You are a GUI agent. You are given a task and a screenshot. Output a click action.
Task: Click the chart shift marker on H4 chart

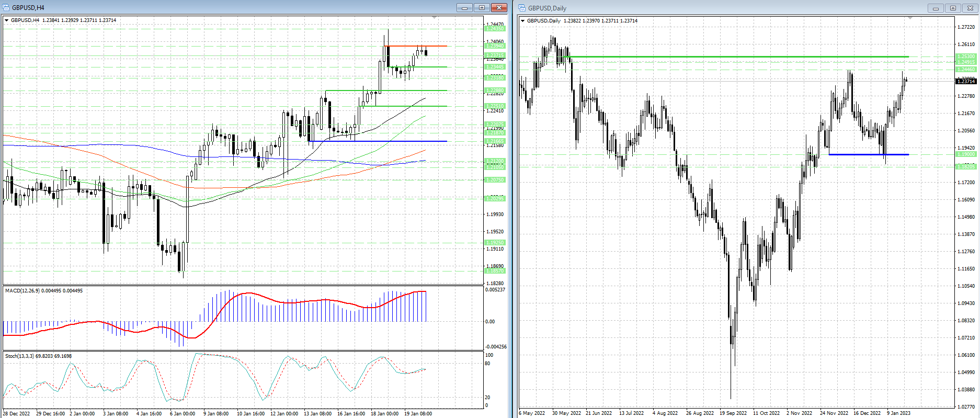coord(434,18)
